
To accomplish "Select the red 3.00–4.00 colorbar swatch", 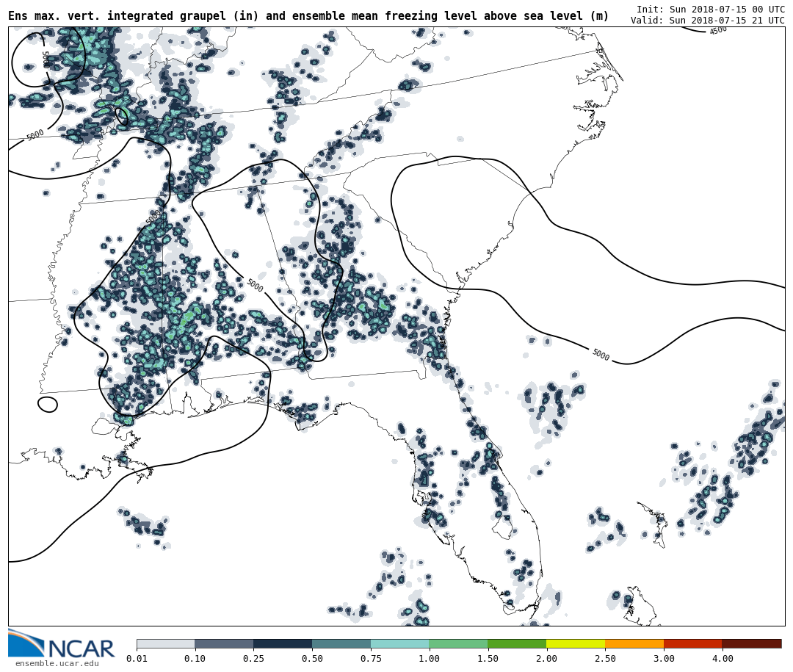I will coord(692,643).
